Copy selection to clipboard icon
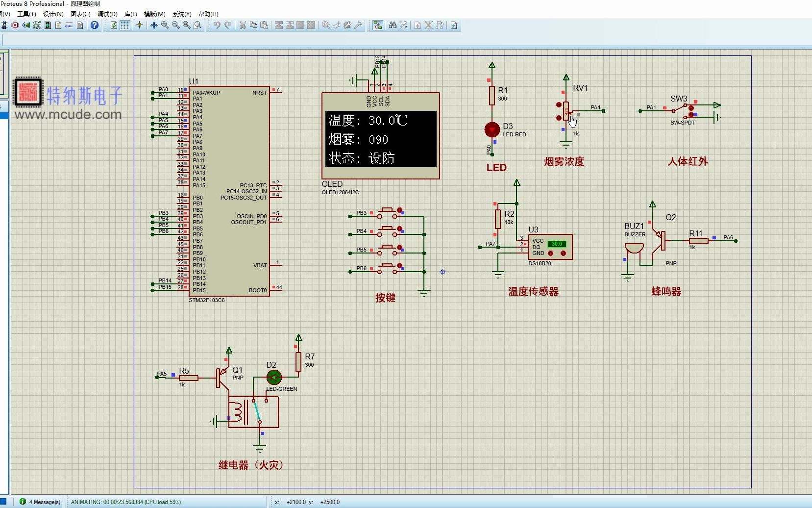The height and width of the screenshot is (508, 812). click(x=253, y=25)
